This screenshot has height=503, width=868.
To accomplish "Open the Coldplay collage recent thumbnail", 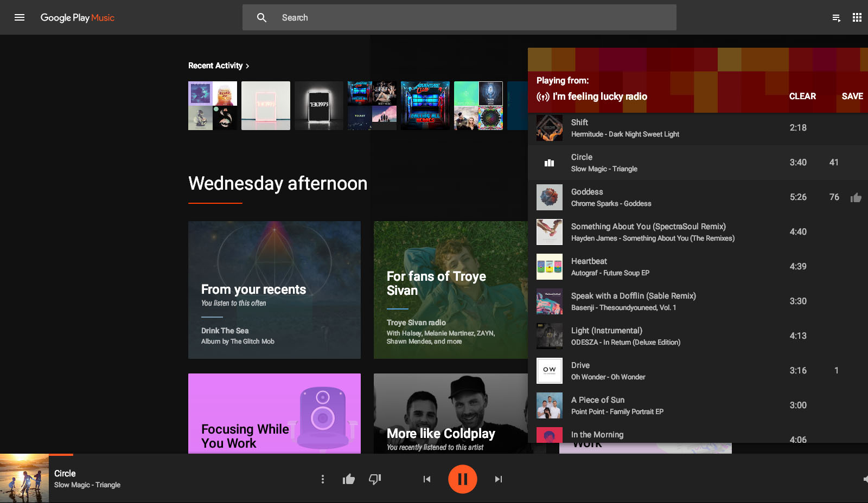I will click(478, 106).
